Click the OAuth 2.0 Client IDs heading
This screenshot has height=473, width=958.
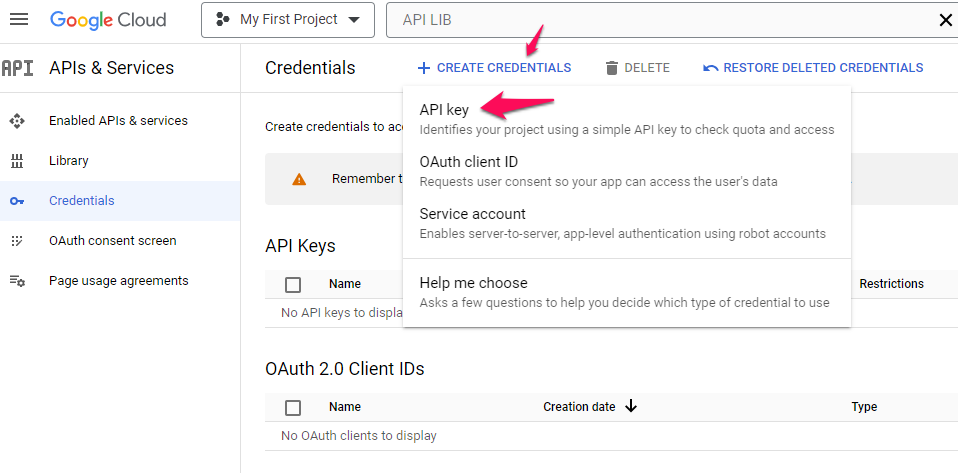tap(345, 368)
